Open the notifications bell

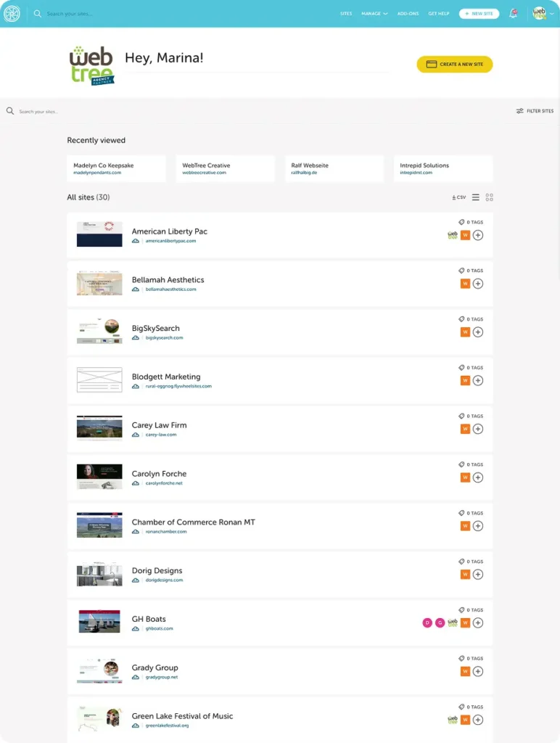[513, 14]
